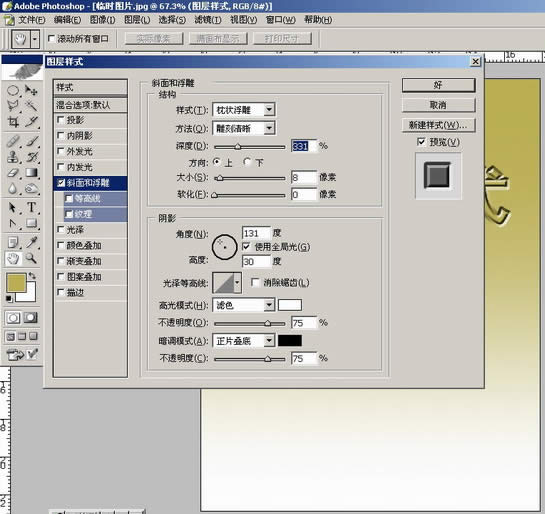Swap foreground and background colors icon
The width and height of the screenshot is (545, 514).
coord(32,276)
